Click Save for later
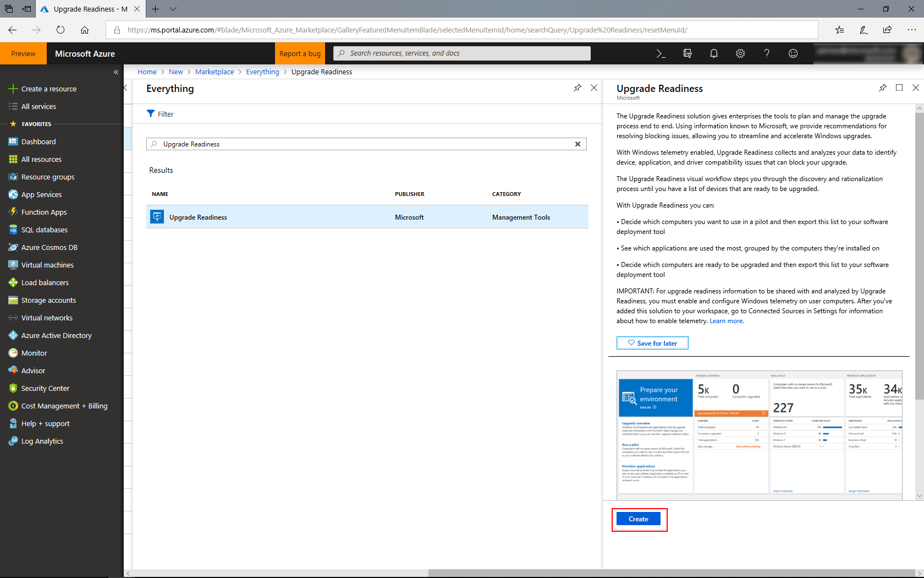 (652, 343)
